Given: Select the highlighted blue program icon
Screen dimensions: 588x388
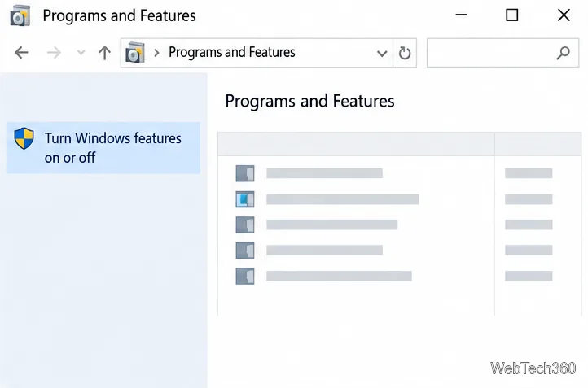Looking at the screenshot, I should [x=245, y=199].
